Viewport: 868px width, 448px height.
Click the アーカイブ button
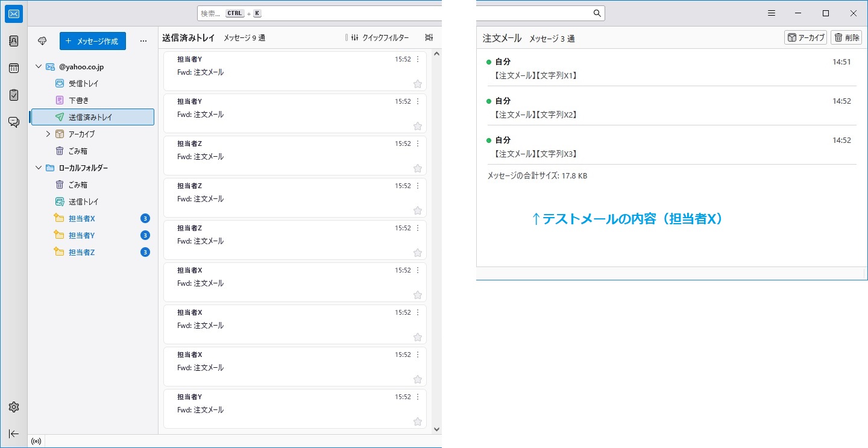click(805, 37)
